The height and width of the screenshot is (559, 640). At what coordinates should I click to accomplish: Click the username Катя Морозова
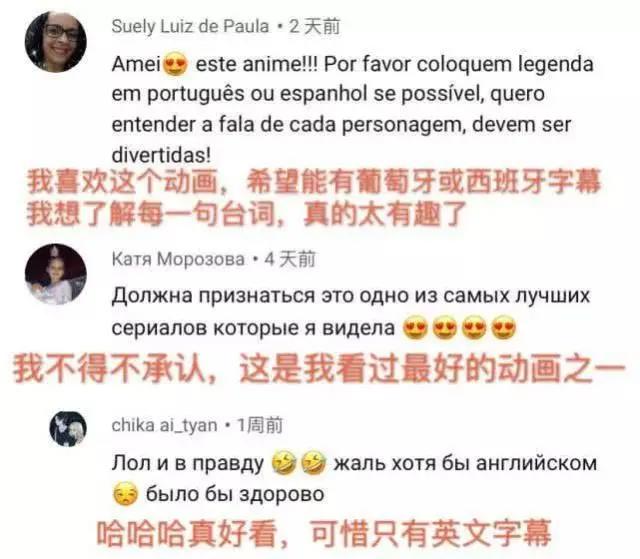point(178,259)
